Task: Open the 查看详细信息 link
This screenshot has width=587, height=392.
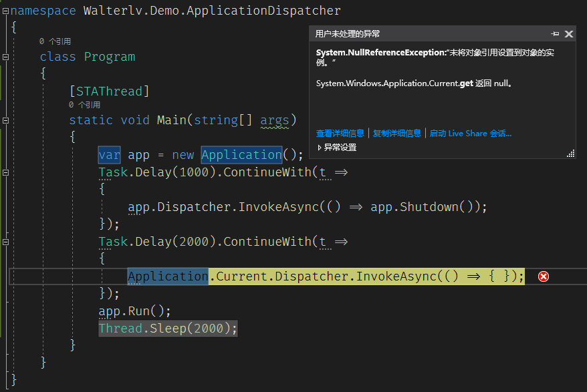Action: click(x=340, y=134)
